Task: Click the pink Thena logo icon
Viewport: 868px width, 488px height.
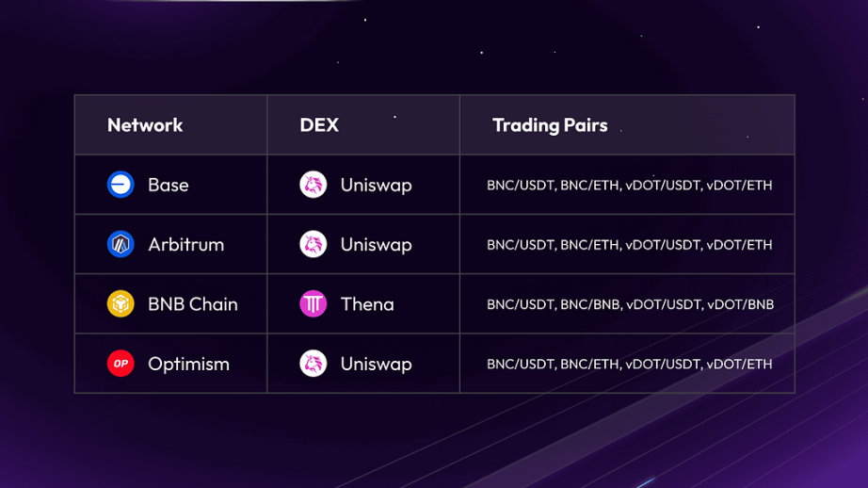Action: point(313,304)
